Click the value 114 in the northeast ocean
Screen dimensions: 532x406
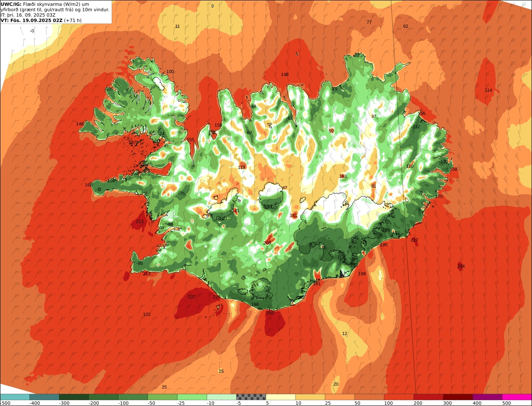(x=488, y=90)
